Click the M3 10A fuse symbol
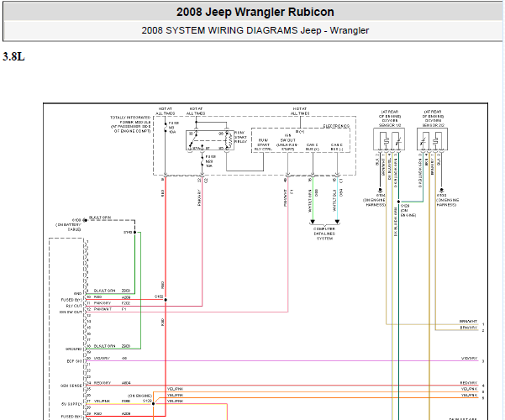The height and width of the screenshot is (420, 505). point(166,128)
